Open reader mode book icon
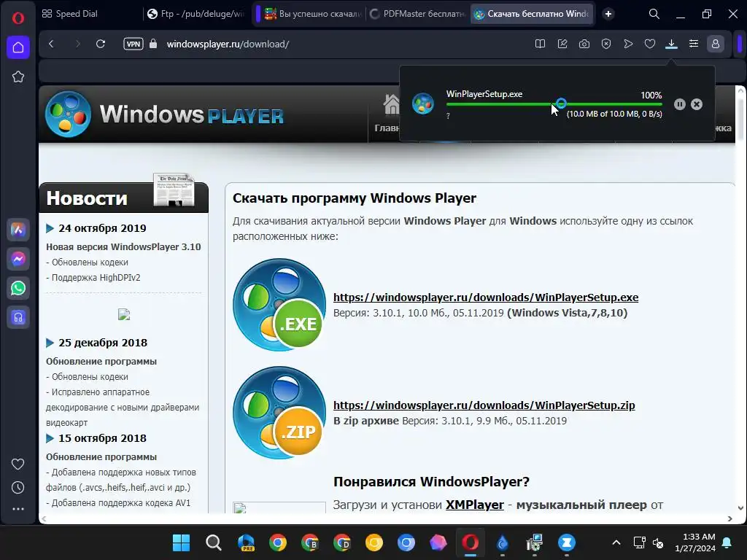747x560 pixels. click(x=540, y=44)
